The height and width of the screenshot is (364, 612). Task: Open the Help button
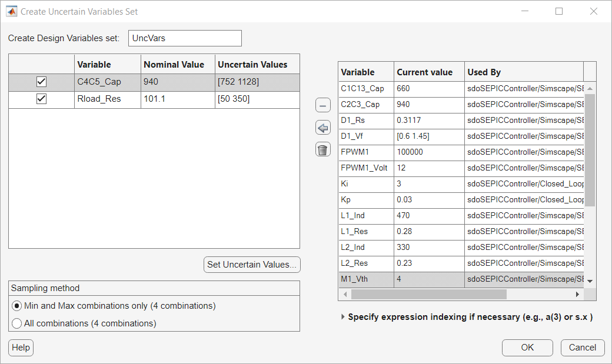click(21, 348)
